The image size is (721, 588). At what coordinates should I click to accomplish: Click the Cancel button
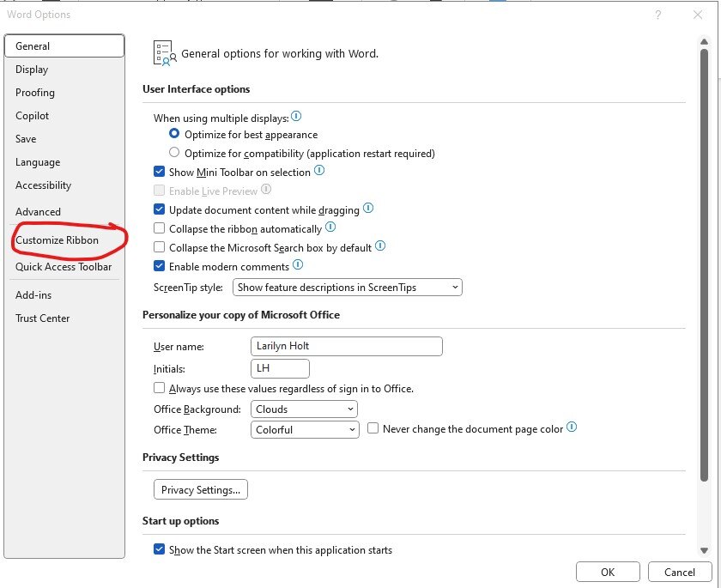pos(680,572)
